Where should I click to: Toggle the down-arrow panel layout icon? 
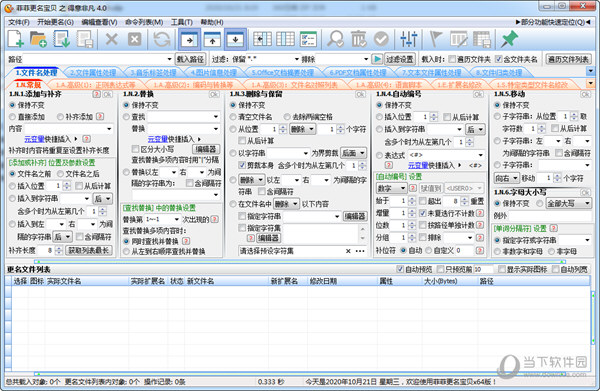pyautogui.click(x=235, y=39)
